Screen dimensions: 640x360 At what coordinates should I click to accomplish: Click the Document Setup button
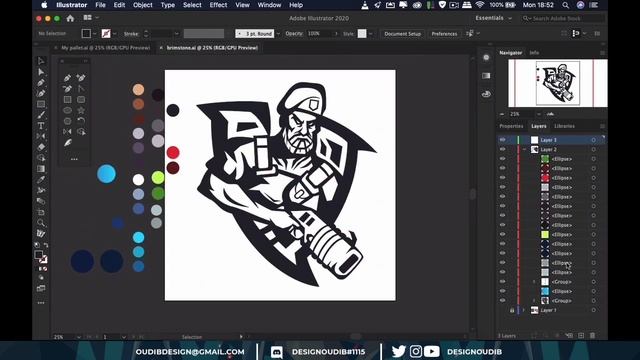402,34
